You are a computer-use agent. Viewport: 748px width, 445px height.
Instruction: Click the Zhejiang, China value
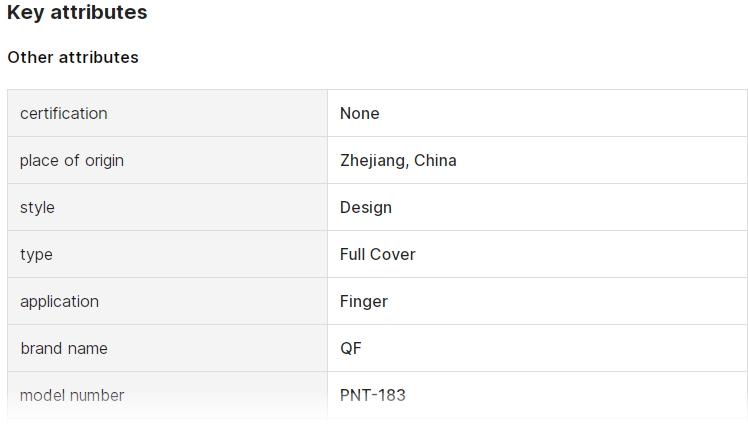(x=398, y=161)
